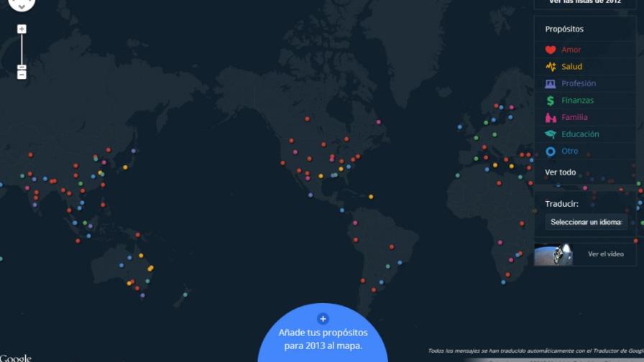Click the red heart Amor icon
644x362 pixels.
(551, 50)
